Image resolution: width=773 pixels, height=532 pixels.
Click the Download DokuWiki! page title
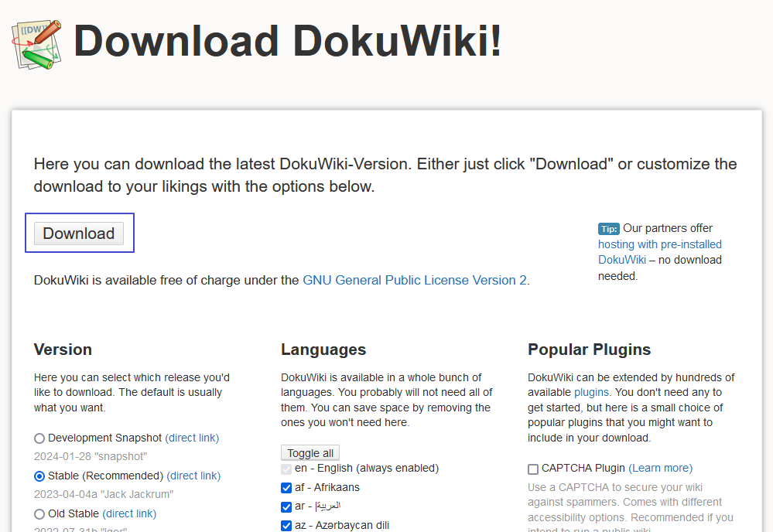[x=287, y=41]
